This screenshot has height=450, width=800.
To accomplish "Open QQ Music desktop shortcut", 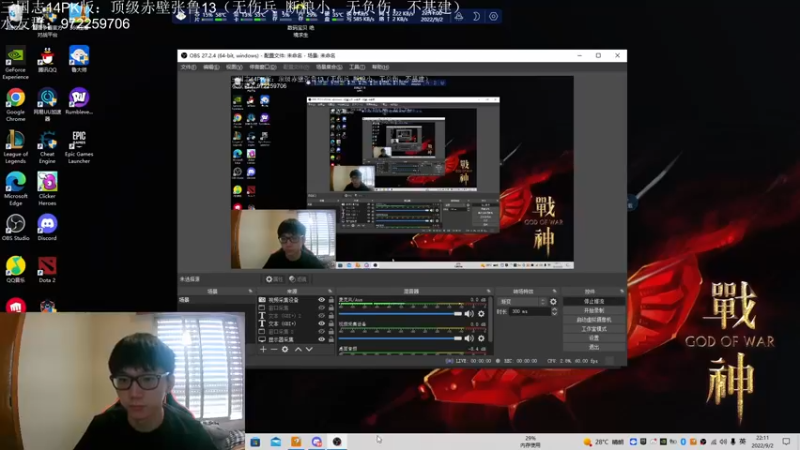I will click(15, 269).
